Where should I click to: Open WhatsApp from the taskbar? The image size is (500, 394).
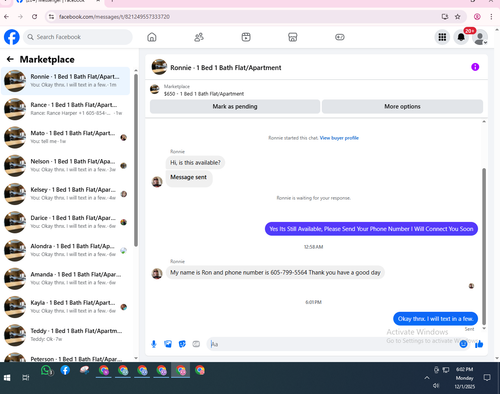pyautogui.click(x=46, y=370)
